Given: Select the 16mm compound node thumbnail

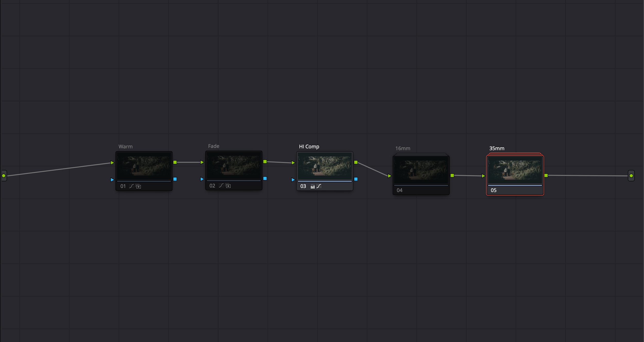Looking at the screenshot, I should (x=421, y=171).
